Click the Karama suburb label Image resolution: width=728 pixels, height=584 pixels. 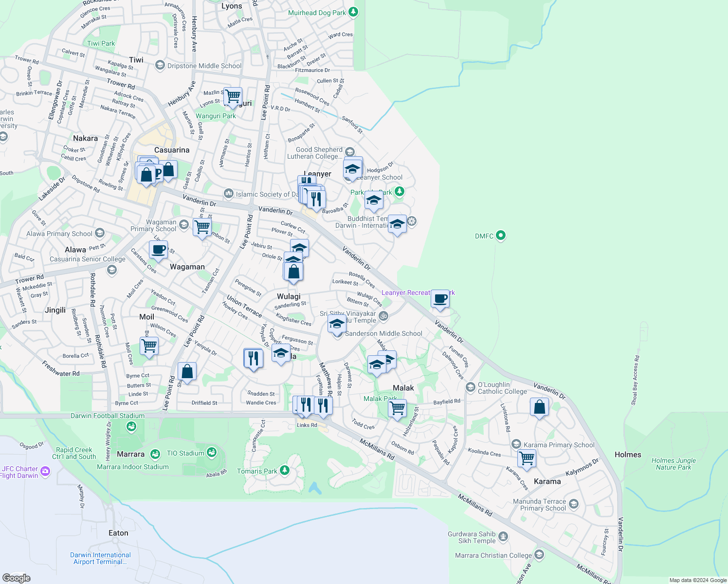tap(547, 481)
